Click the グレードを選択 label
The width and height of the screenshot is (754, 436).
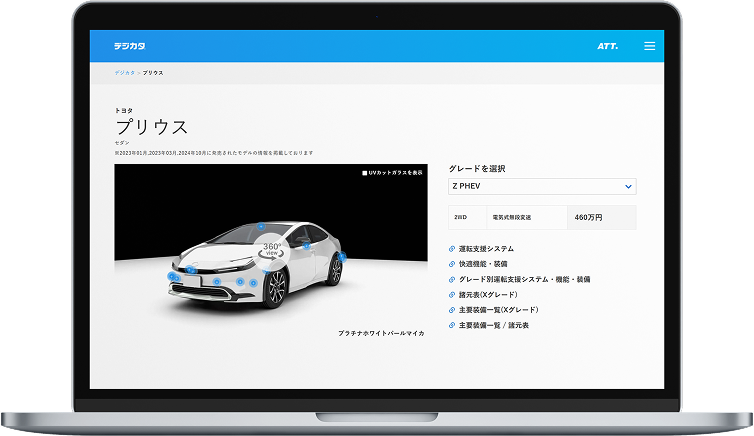pyautogui.click(x=477, y=169)
